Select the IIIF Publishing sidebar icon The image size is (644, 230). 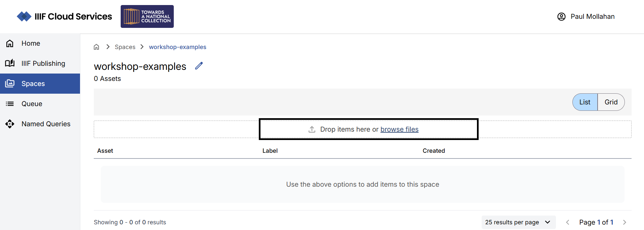click(x=10, y=63)
